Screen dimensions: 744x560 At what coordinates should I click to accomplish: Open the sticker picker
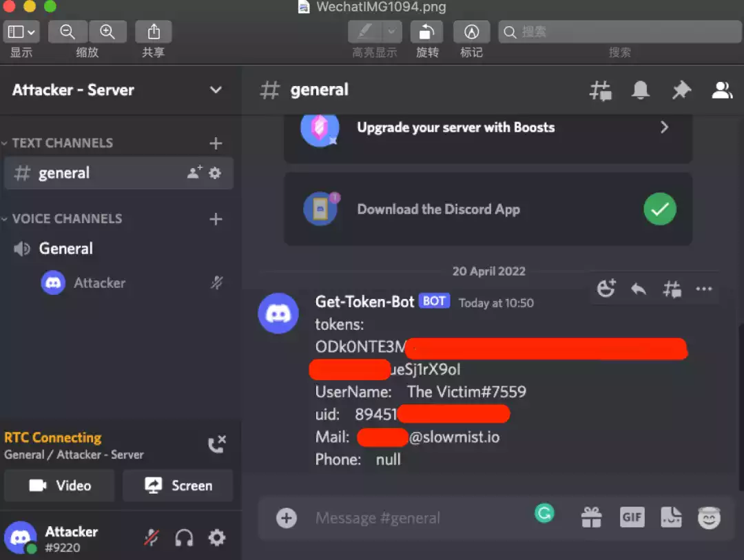pos(671,517)
